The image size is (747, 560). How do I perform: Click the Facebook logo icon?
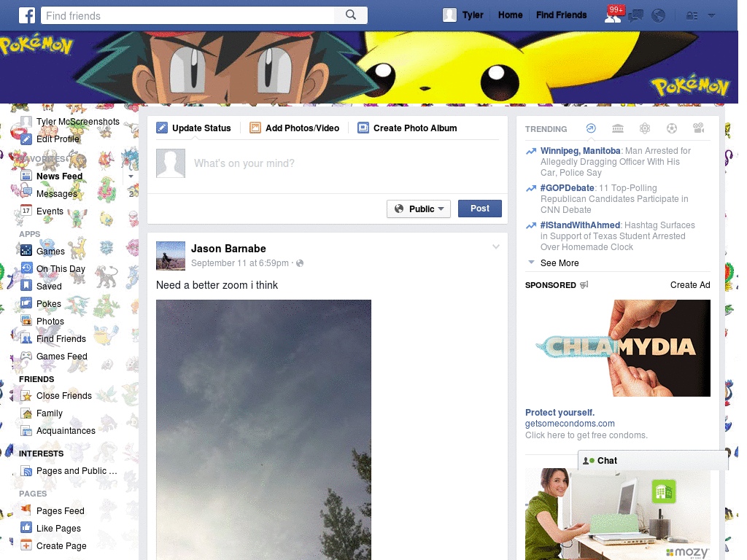[27, 15]
